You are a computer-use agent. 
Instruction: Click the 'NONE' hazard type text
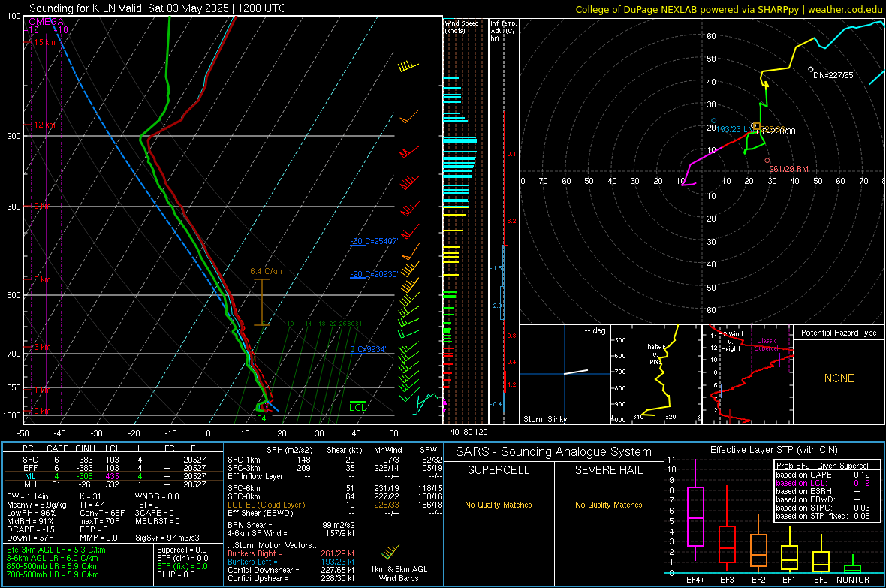(x=839, y=378)
